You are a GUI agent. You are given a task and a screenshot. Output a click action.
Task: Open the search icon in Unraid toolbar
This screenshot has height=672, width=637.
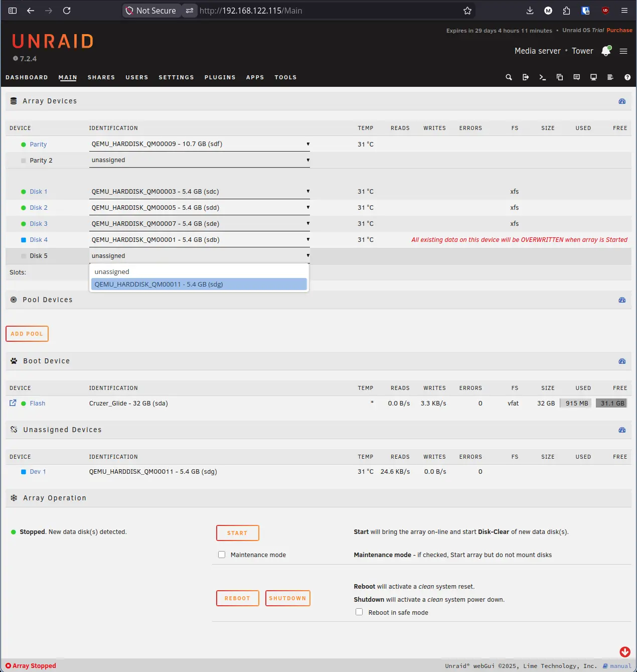click(509, 77)
